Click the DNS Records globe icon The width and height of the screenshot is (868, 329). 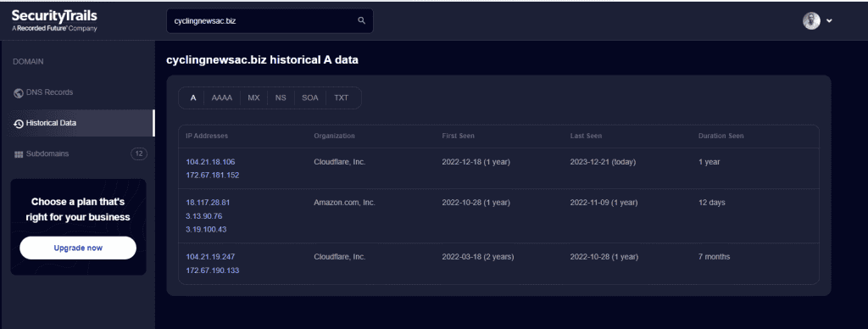(x=19, y=93)
